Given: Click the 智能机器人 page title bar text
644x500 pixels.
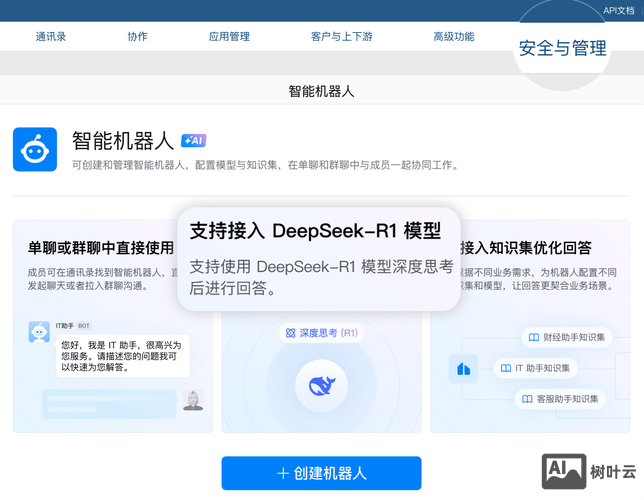Looking at the screenshot, I should pos(321,91).
